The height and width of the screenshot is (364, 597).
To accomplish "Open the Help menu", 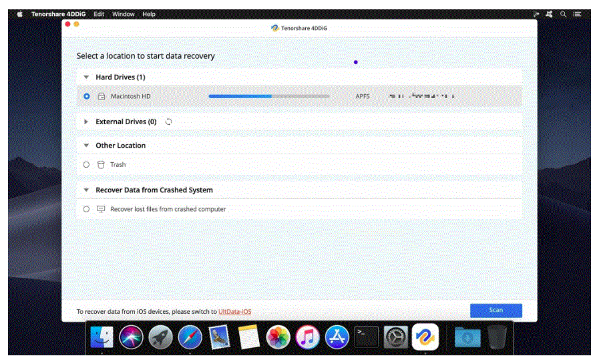I will tap(149, 14).
